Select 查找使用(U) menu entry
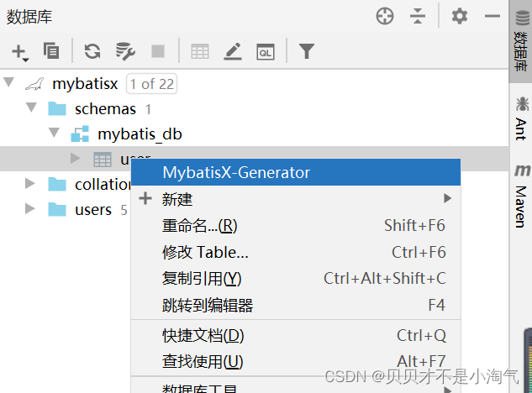 click(x=296, y=361)
